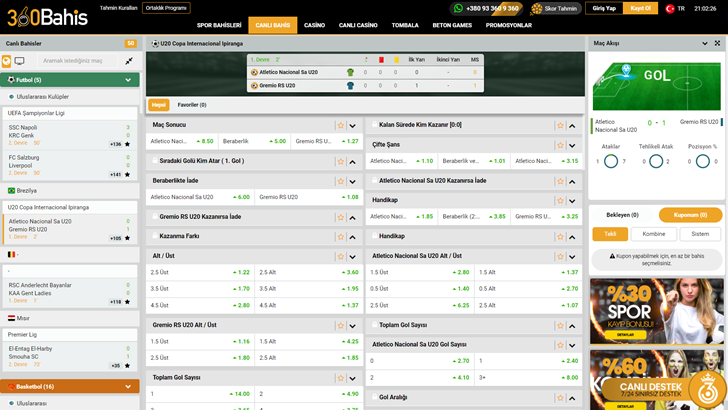
Task: Collapse the Maç Sonucu market
Action: click(x=353, y=125)
